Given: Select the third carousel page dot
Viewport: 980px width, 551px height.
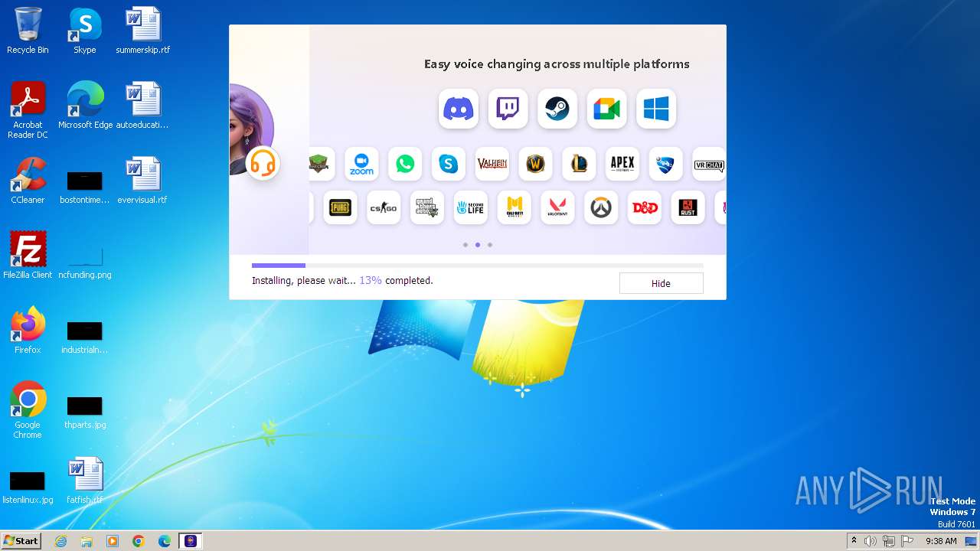Looking at the screenshot, I should (x=489, y=245).
